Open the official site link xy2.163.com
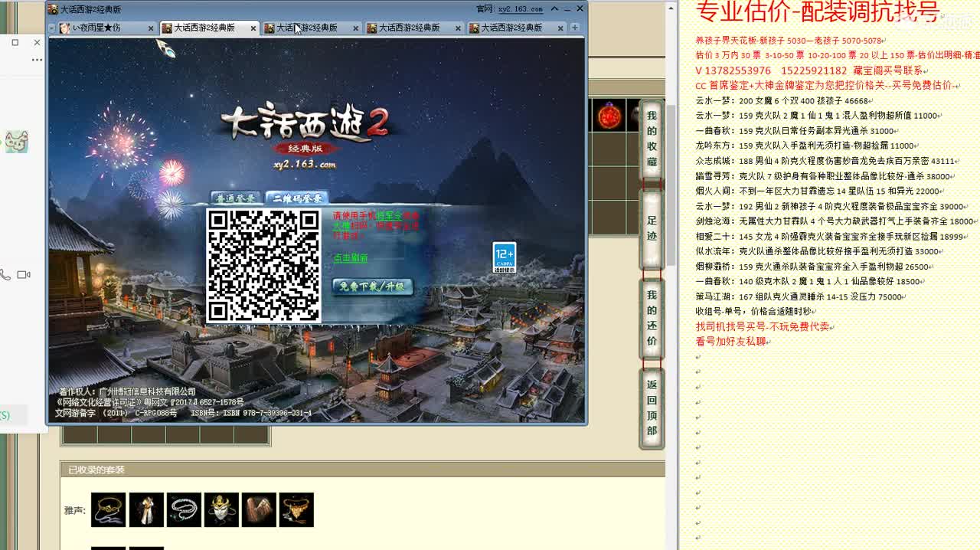 520,9
